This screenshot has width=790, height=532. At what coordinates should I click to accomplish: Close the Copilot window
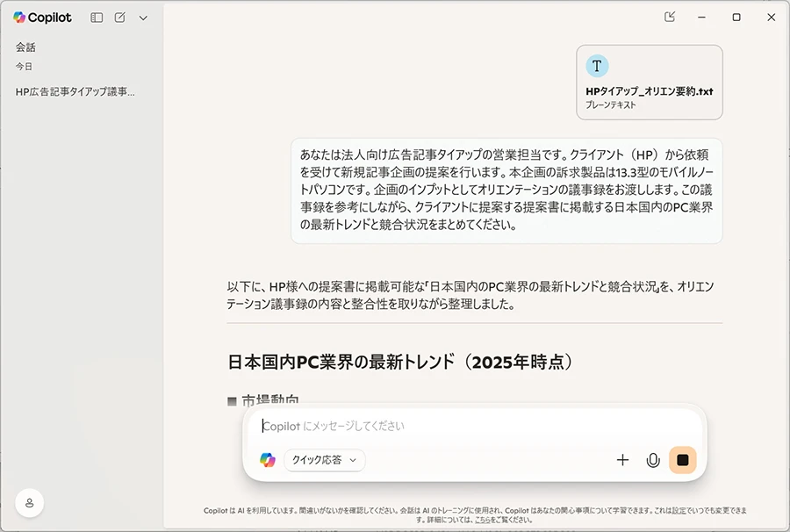(x=771, y=18)
